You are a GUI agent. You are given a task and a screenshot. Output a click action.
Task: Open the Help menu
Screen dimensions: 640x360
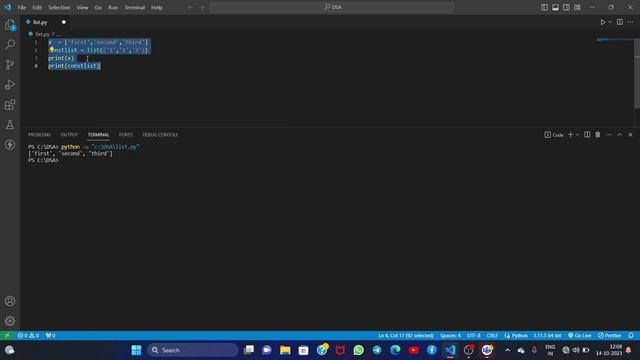157,7
